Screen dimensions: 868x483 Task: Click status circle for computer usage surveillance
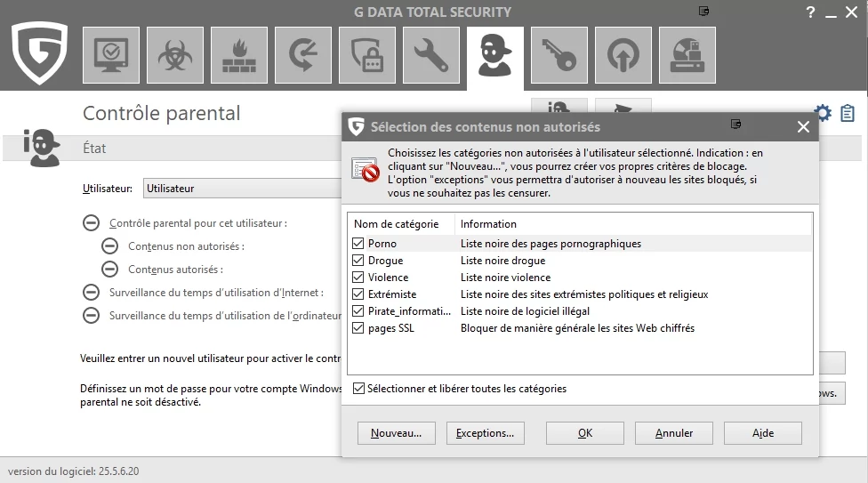[x=91, y=315]
